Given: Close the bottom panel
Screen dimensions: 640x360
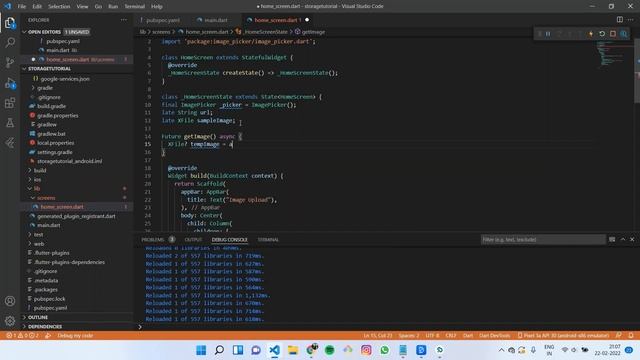Looking at the screenshot, I should tap(632, 240).
